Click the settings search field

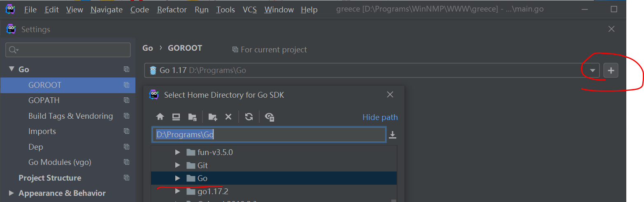[68, 50]
